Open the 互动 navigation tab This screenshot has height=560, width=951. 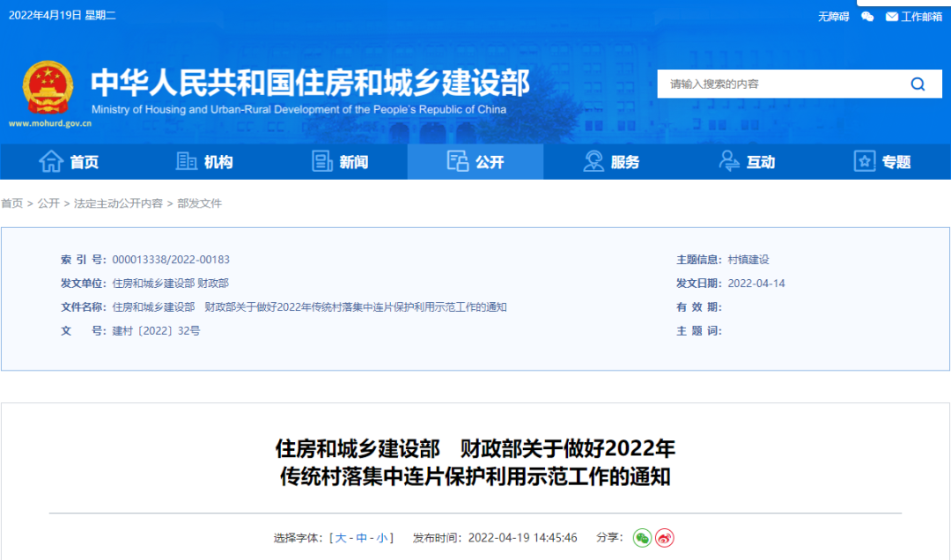[x=748, y=161]
